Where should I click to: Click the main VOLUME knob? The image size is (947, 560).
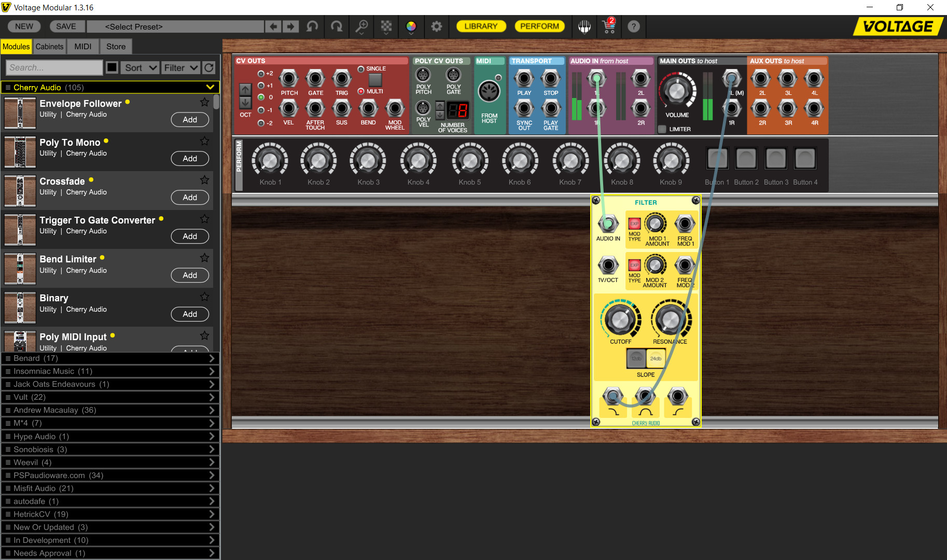(x=677, y=92)
